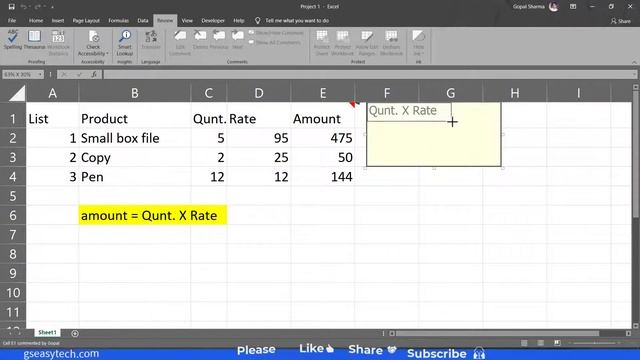The image size is (640, 360).
Task: Open the Check Accessibility dropdown arrow
Action: [x=107, y=53]
